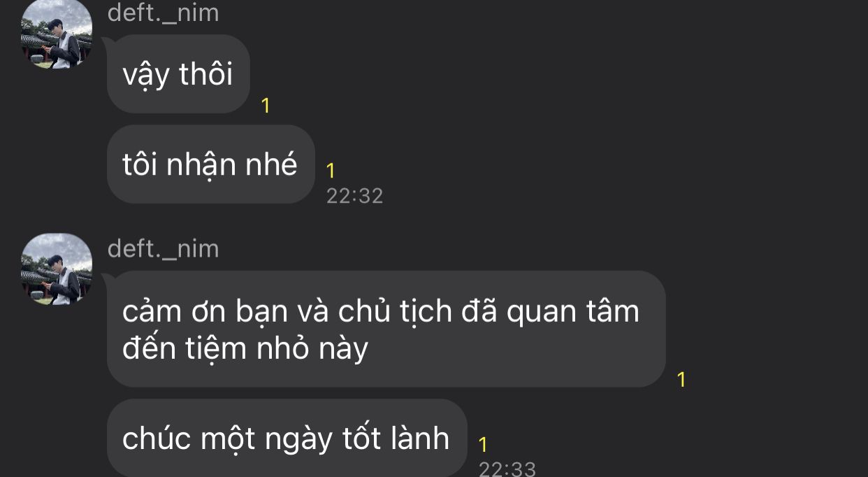This screenshot has width=868, height=477.
Task: Click the text "đến tiệm nhỏ này"
Action: [x=245, y=348]
